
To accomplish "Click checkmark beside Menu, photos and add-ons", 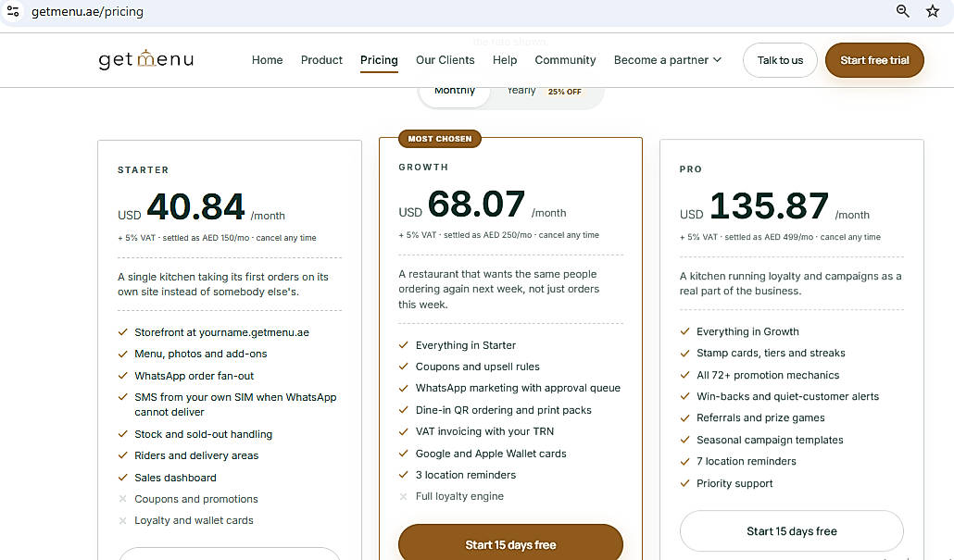I will point(122,354).
